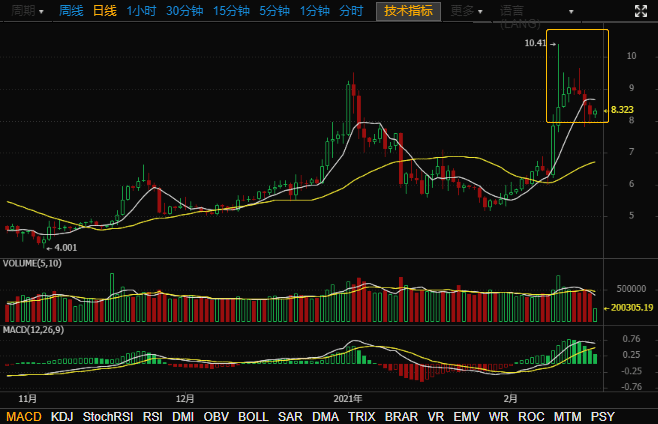Expand the 更多 dropdown

tap(466, 11)
